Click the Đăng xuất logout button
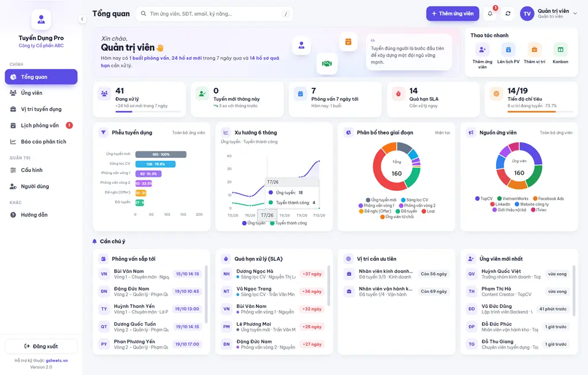Screen dimensions: 588x375 click(41, 346)
